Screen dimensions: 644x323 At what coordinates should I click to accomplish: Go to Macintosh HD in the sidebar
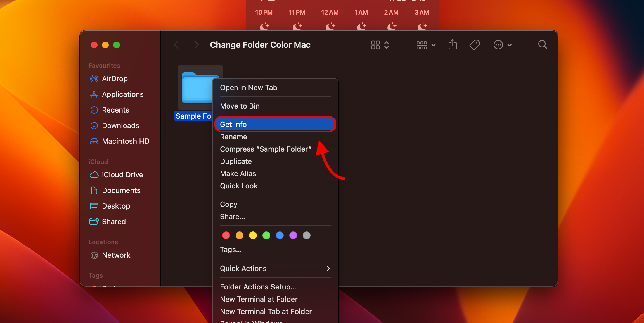coord(126,141)
